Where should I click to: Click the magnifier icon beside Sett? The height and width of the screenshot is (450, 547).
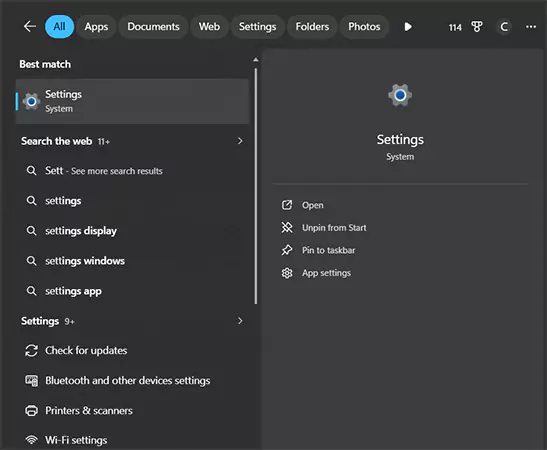[31, 171]
